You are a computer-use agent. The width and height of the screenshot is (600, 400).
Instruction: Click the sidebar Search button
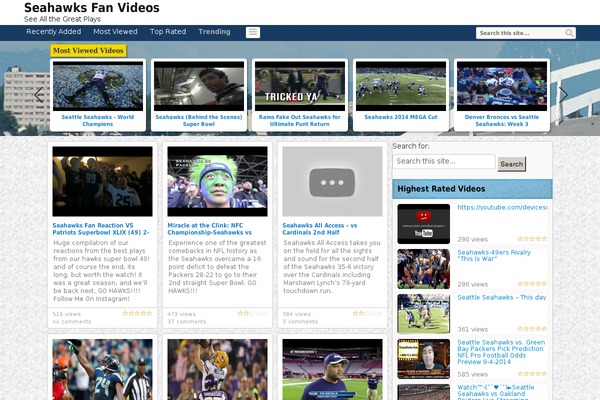(x=512, y=164)
